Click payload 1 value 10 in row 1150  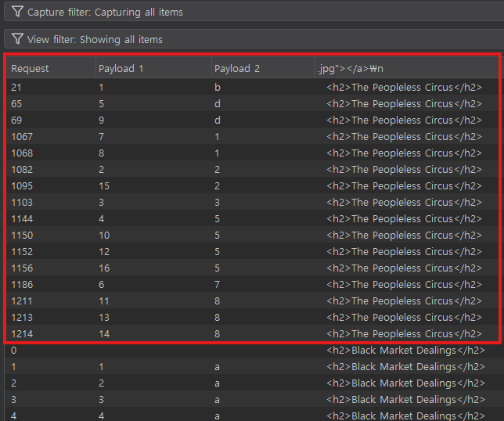[104, 235]
